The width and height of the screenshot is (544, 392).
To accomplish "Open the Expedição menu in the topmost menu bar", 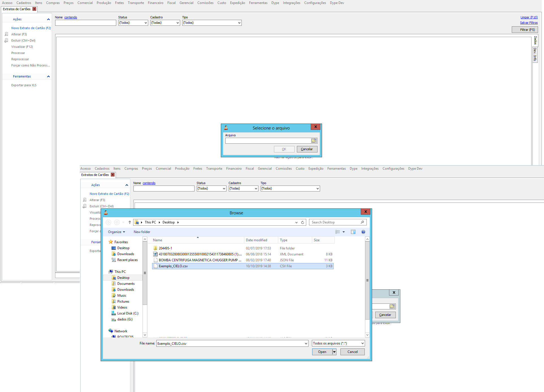I will [238, 3].
